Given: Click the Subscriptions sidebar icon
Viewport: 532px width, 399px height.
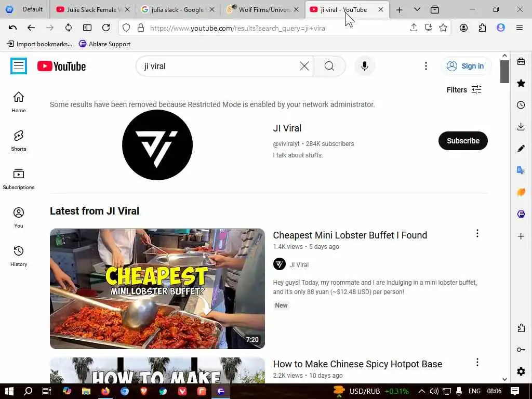Looking at the screenshot, I should (18, 179).
